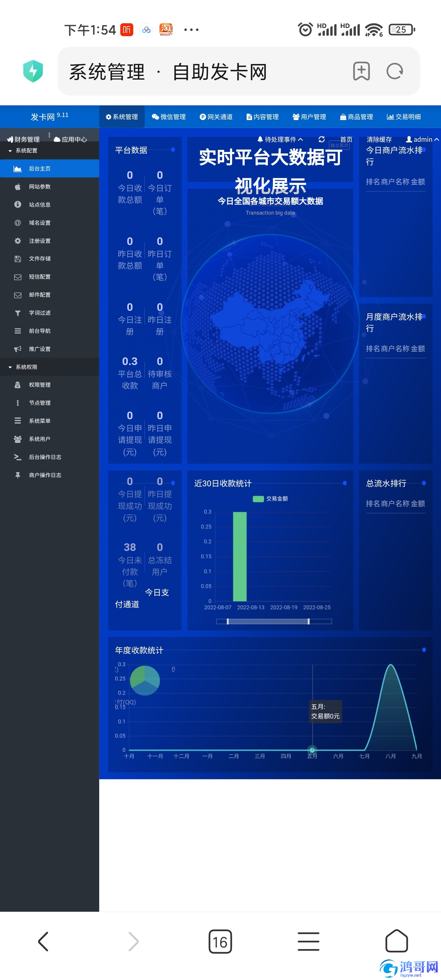Bookmark page with add-bookmark icon

[x=361, y=71]
